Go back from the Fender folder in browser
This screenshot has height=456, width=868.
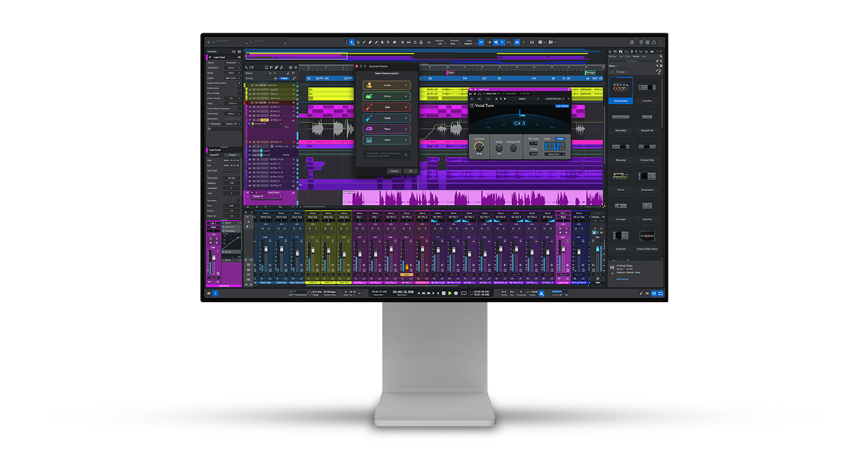pyautogui.click(x=612, y=72)
